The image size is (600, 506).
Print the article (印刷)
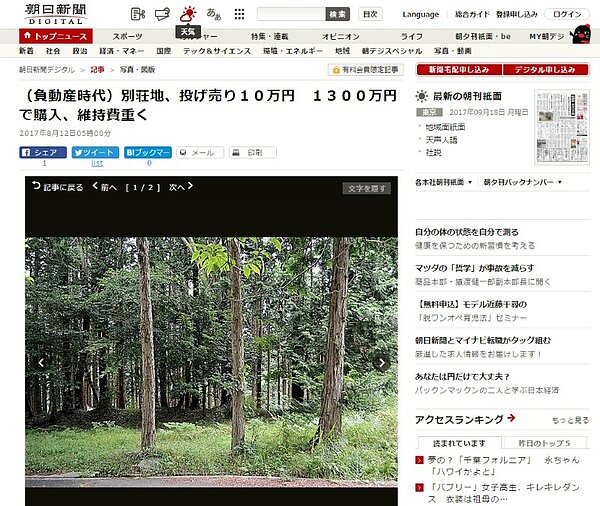[253, 152]
